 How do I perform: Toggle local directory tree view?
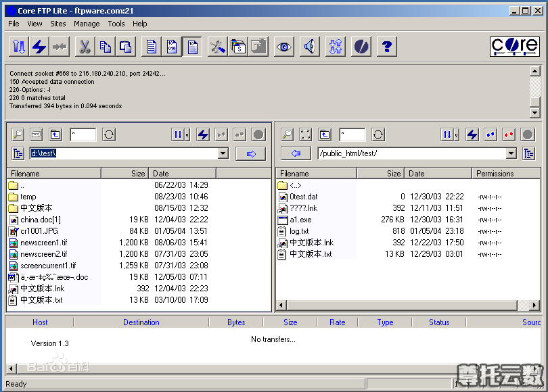(18, 153)
